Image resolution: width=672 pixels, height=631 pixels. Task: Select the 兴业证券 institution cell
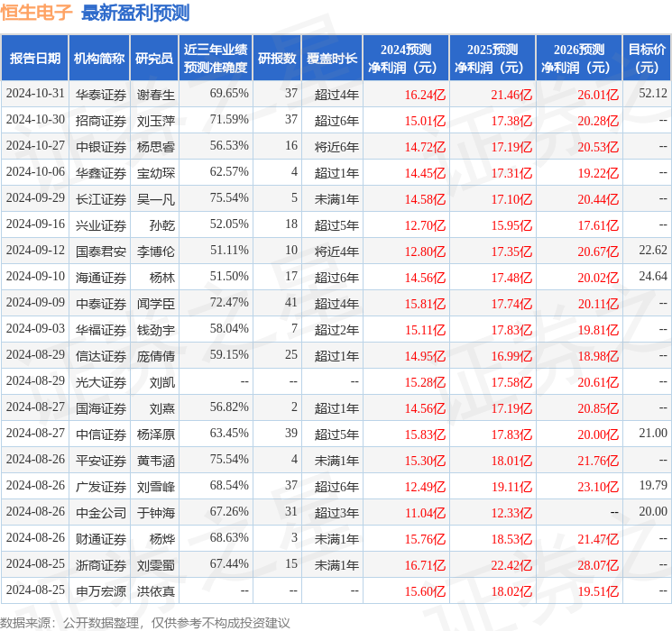coord(101,224)
